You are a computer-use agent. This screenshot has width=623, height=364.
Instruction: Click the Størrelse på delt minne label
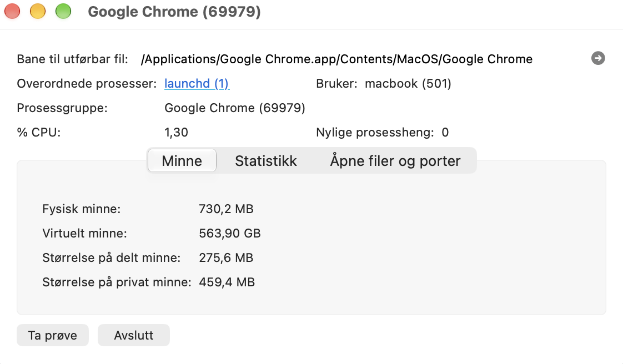[111, 257]
